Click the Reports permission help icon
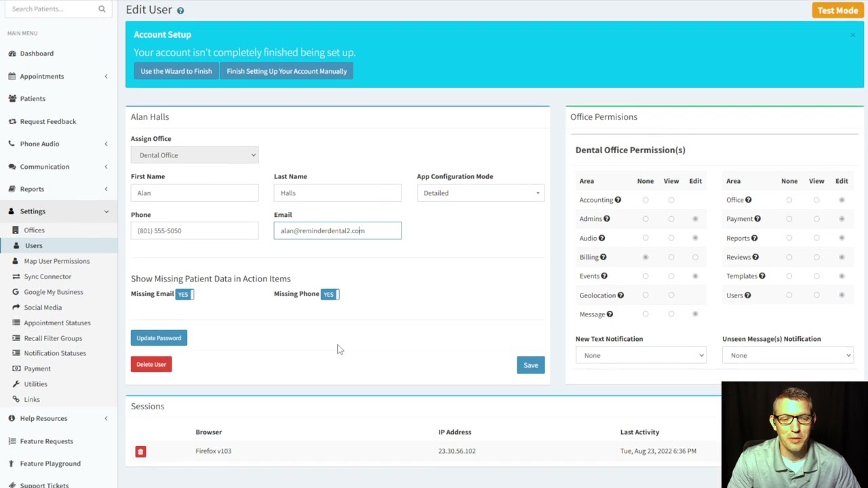868x488 pixels. [x=754, y=238]
